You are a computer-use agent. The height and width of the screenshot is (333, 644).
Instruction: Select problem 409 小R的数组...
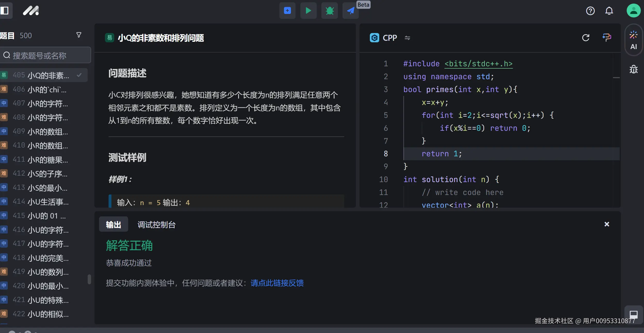click(x=43, y=132)
